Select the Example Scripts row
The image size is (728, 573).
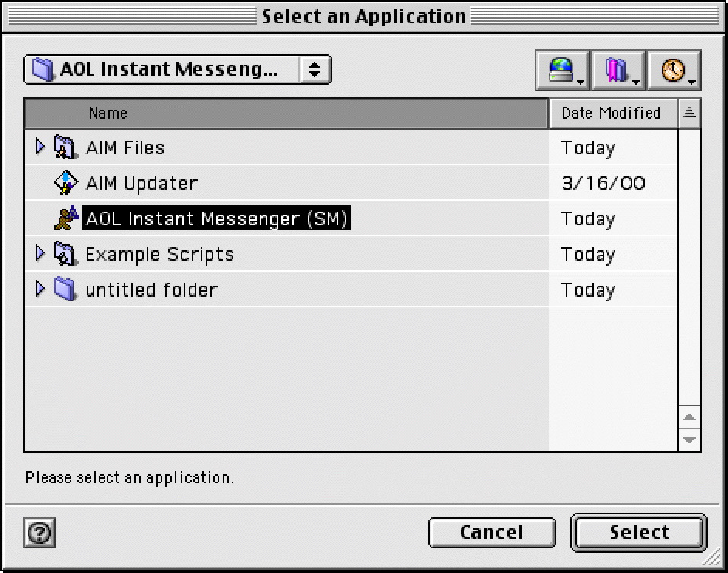351,254
